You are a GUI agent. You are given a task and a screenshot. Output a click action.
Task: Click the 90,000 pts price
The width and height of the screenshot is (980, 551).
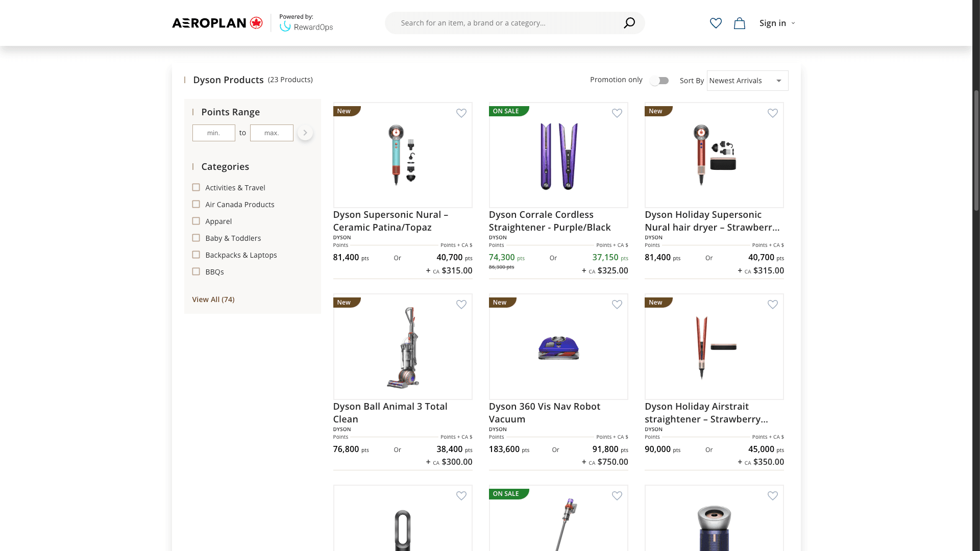pos(663,449)
